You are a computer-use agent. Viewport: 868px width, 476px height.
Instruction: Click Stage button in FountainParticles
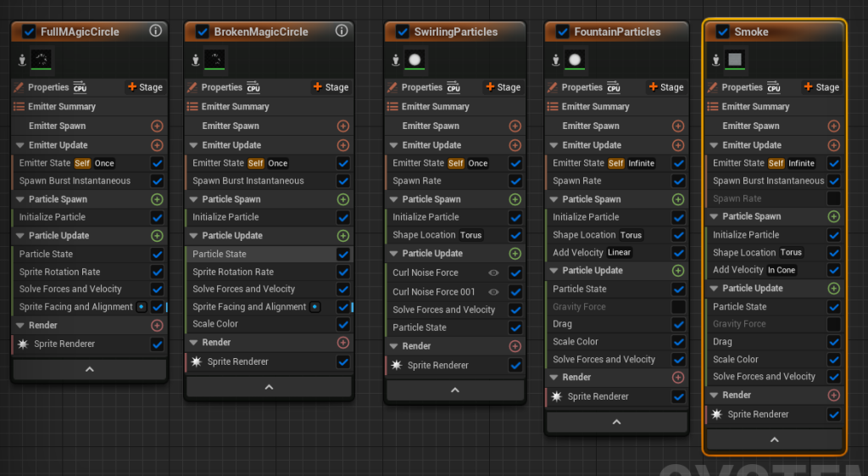click(666, 87)
